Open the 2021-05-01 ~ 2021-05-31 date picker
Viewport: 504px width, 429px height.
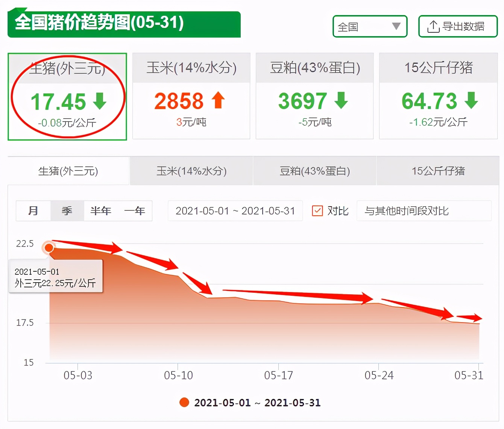(235, 211)
